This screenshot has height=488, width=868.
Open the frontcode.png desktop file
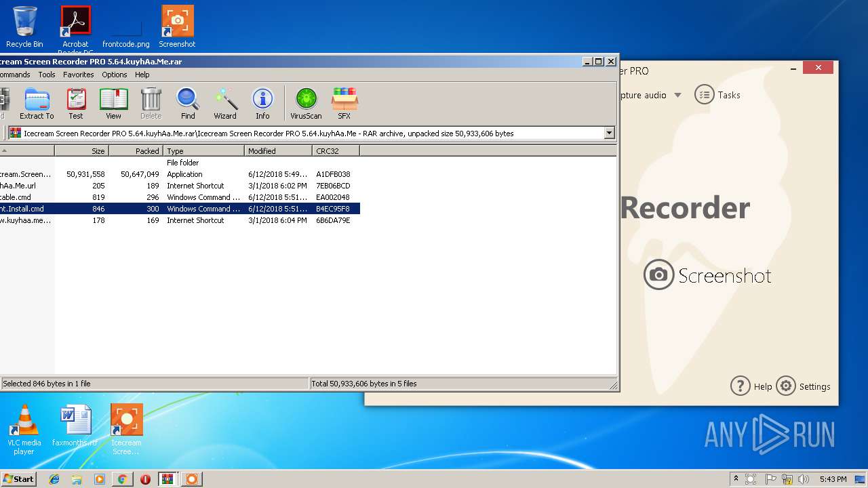click(x=125, y=30)
